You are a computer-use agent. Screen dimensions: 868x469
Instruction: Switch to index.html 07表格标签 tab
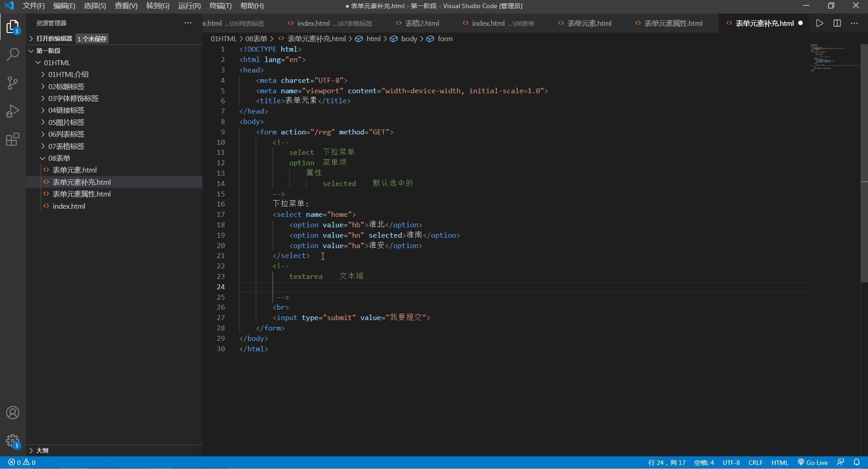coord(334,23)
